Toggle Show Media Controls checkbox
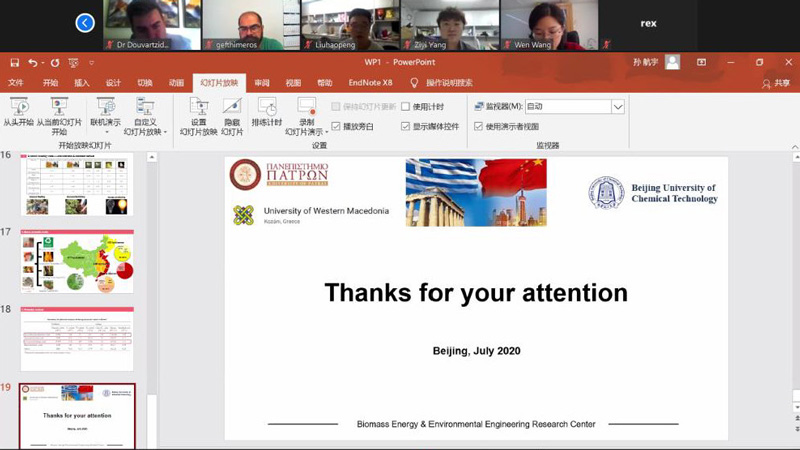 405,127
